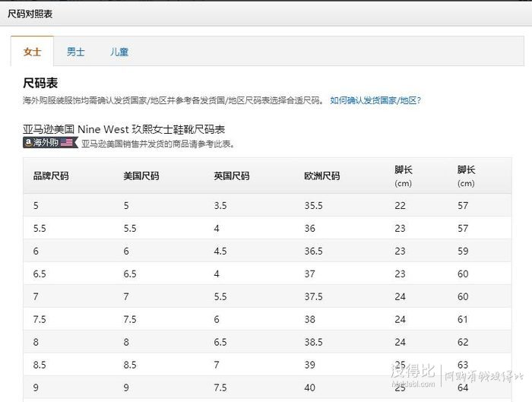Click European size 37.5 cell
532x402 pixels.
pyautogui.click(x=313, y=296)
